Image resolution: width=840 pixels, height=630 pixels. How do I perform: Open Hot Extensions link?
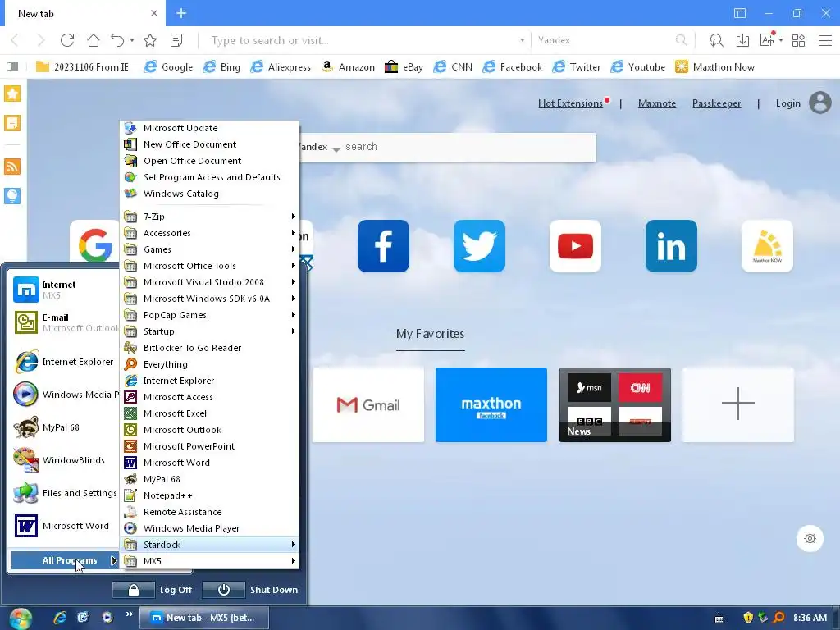pyautogui.click(x=570, y=103)
